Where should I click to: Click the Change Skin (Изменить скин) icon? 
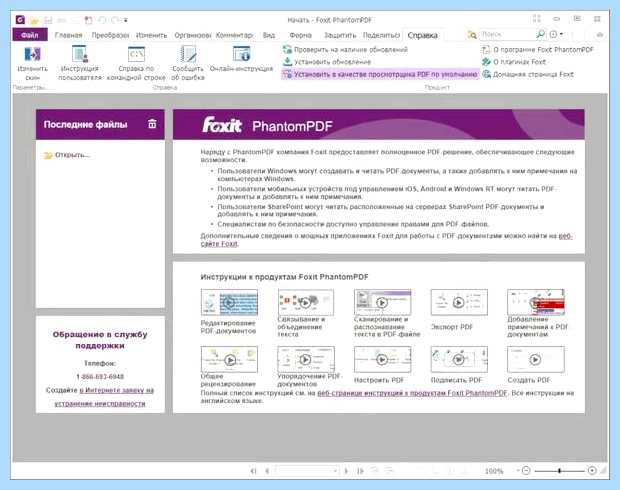[32, 54]
